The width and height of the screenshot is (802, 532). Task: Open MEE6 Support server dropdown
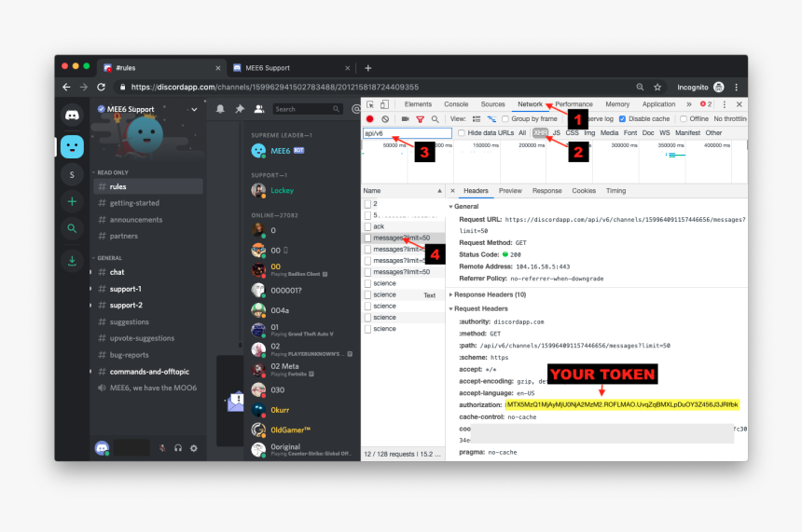pos(194,109)
